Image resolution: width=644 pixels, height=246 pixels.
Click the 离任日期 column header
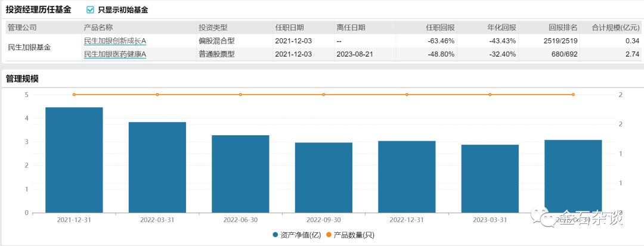[x=351, y=27]
